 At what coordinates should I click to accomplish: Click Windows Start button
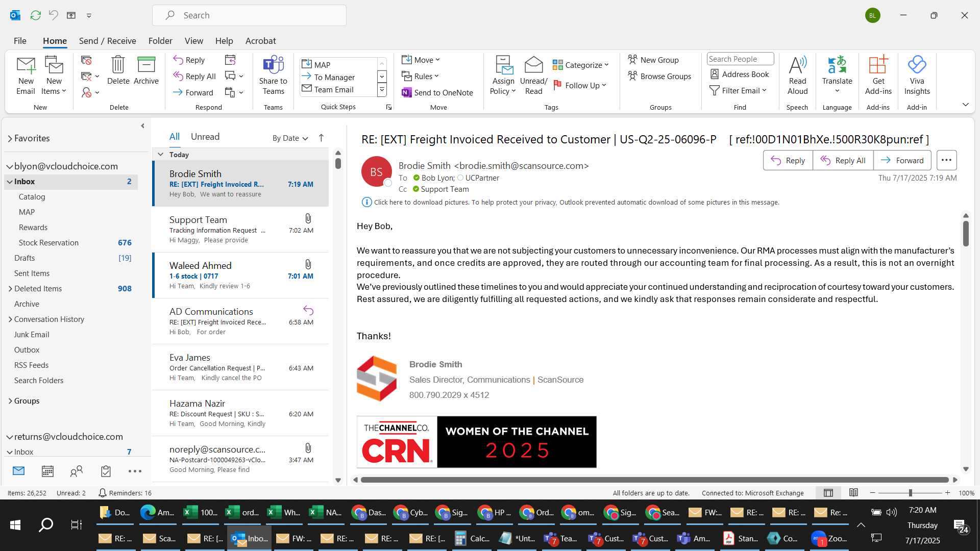[x=15, y=525]
